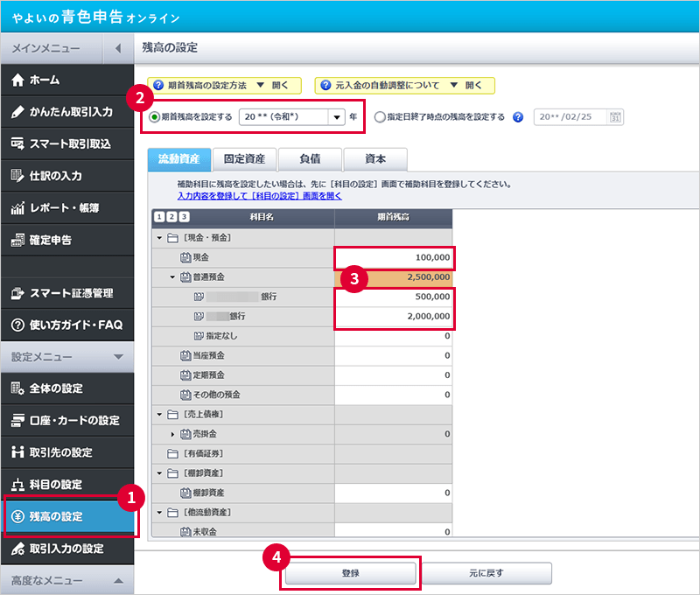The image size is (700, 595).
Task: Click the 登録 button
Action: (x=350, y=573)
